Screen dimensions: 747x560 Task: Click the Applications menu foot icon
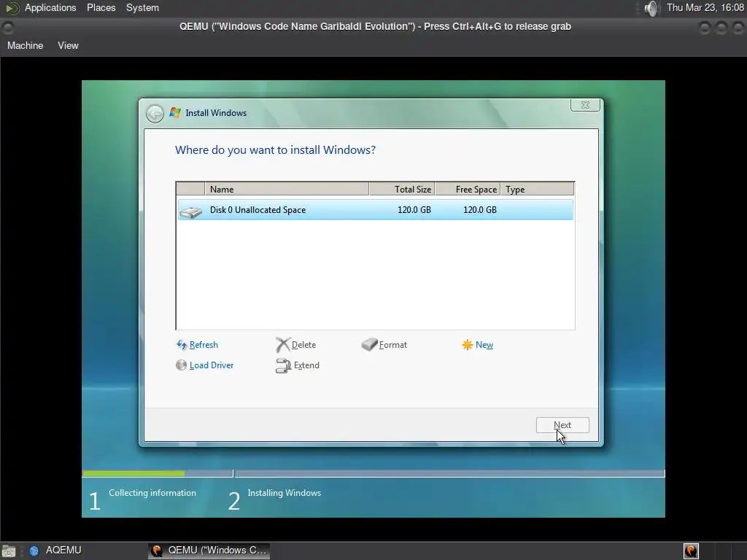tap(12, 8)
